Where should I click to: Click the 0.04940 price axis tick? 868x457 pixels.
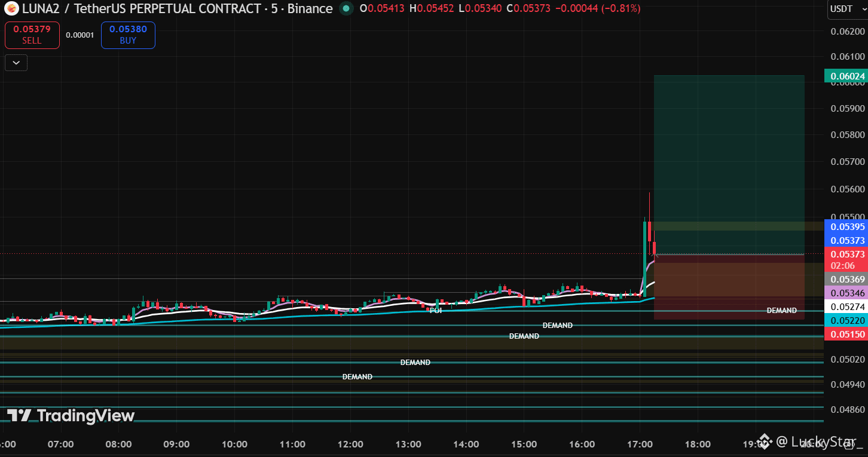click(848, 384)
